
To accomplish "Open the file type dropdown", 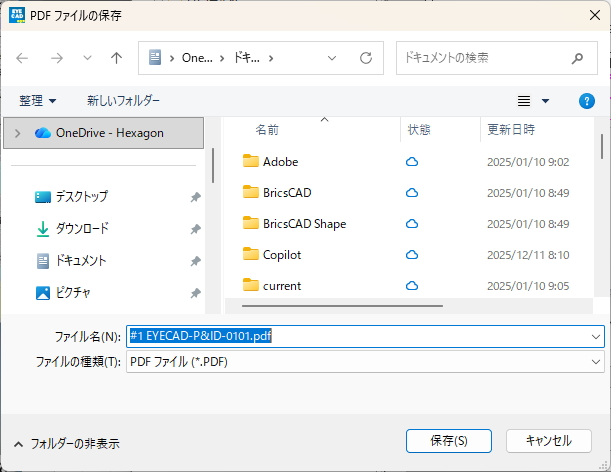I will (x=596, y=360).
